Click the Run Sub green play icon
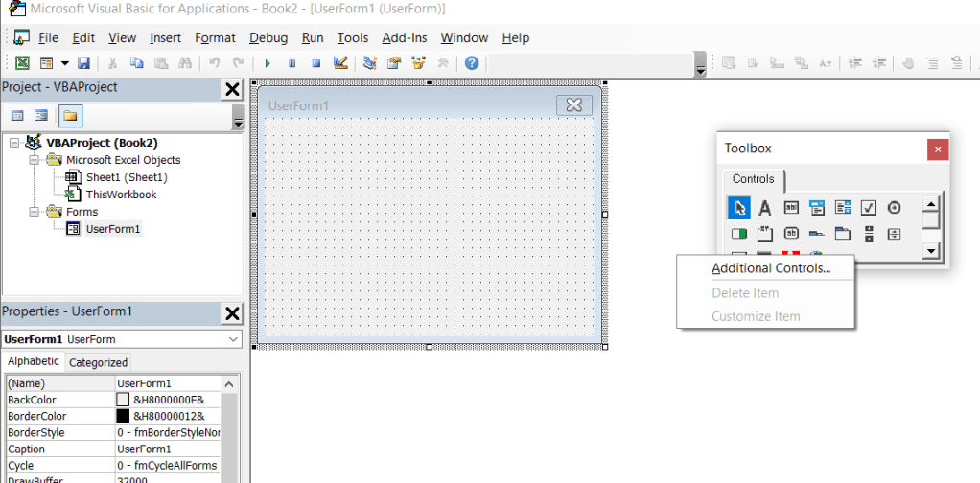Screen dimensions: 980x483 (x=268, y=63)
